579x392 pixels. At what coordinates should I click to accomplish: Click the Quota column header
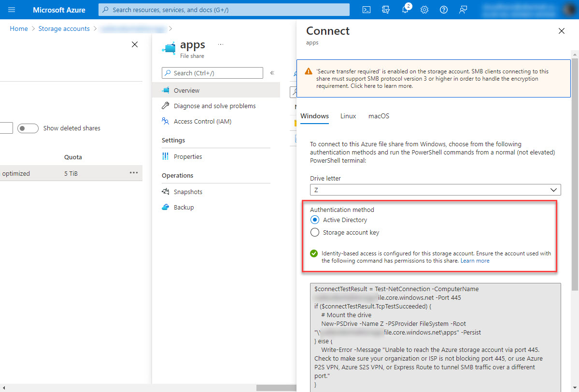[x=73, y=157]
